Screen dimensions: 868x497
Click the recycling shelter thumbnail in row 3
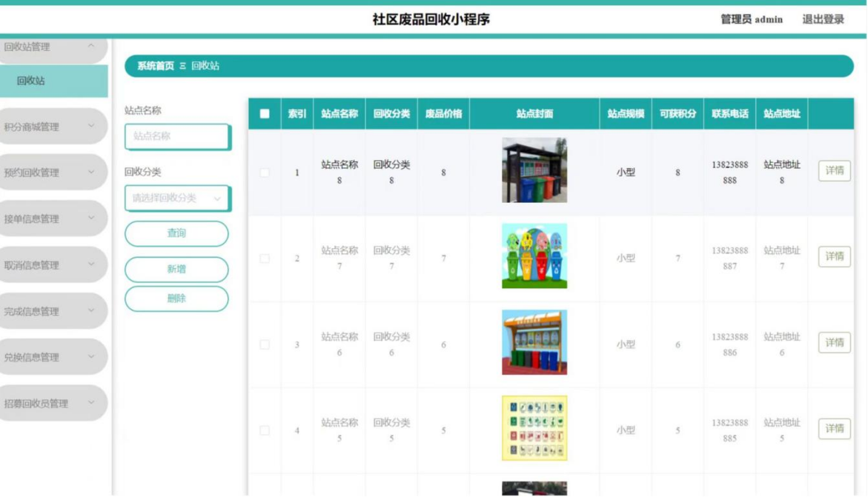[x=534, y=342]
